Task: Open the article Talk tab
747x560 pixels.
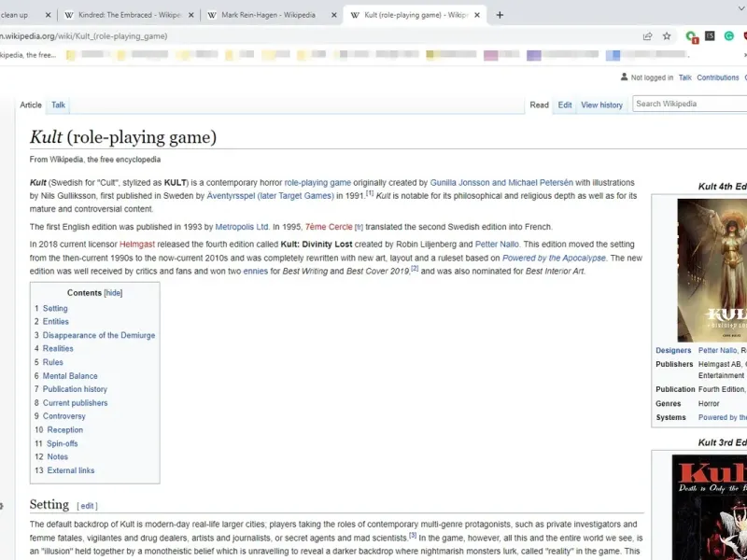Action: (x=58, y=105)
